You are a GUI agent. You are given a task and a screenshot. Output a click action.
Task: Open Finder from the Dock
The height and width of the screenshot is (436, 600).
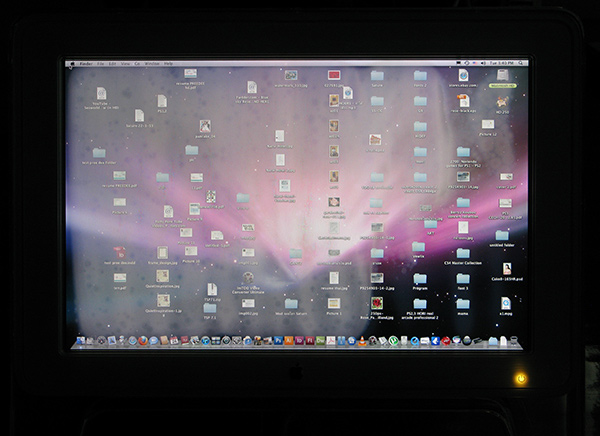[x=81, y=340]
